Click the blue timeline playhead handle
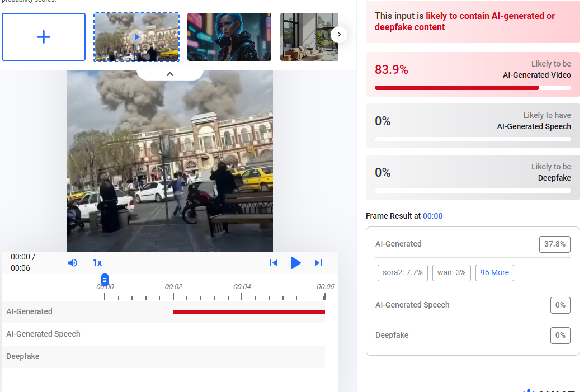Image resolution: width=584 pixels, height=392 pixels. (x=105, y=280)
